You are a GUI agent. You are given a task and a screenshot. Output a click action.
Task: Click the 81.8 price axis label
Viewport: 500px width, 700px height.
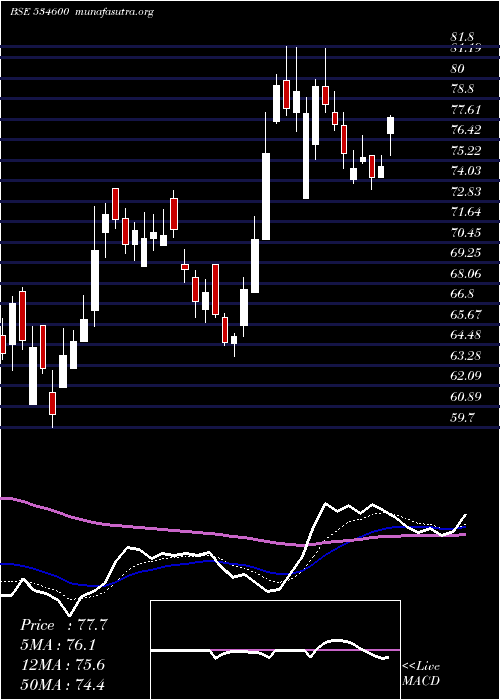462,37
